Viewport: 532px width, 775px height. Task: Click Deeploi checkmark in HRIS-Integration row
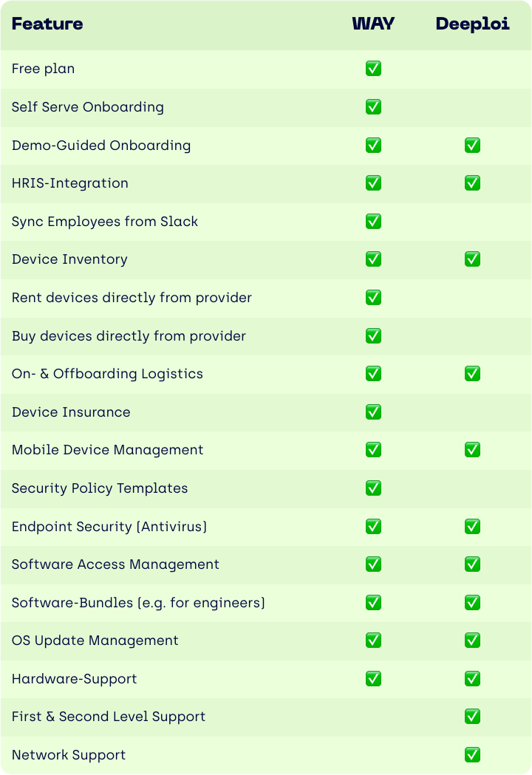tap(472, 183)
